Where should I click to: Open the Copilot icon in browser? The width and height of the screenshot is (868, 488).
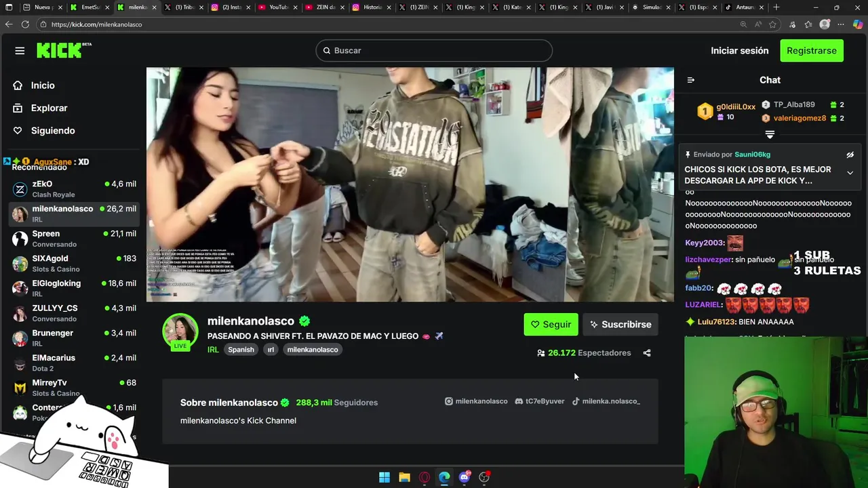point(858,24)
